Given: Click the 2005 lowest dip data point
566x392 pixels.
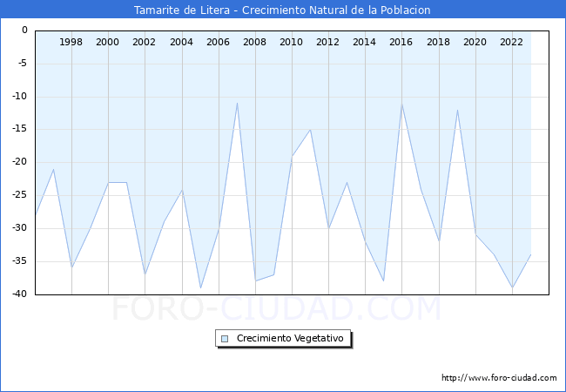Looking at the screenshot, I should pos(200,287).
